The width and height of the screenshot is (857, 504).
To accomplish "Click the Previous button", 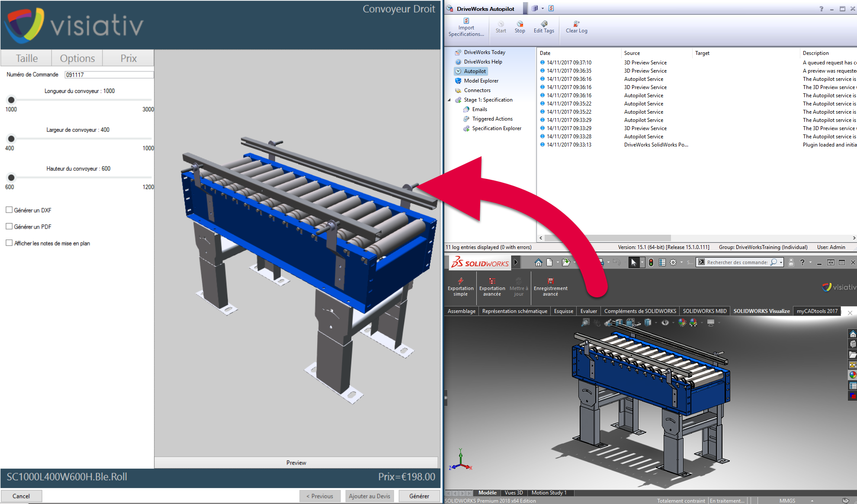I will tap(320, 496).
